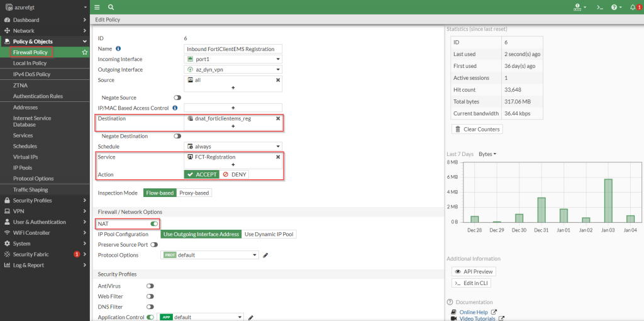Open Addresses in the sidebar
The image size is (644, 321).
coord(25,107)
